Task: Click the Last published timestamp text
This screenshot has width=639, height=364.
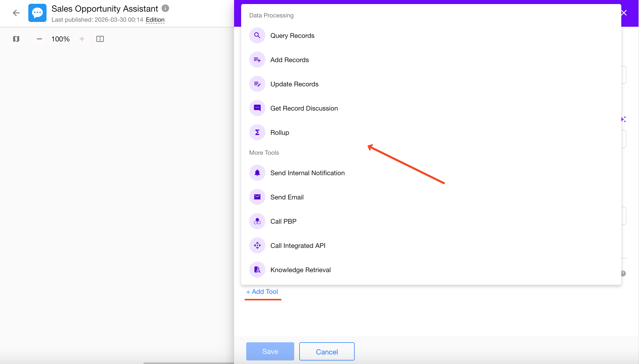Action: [x=97, y=20]
